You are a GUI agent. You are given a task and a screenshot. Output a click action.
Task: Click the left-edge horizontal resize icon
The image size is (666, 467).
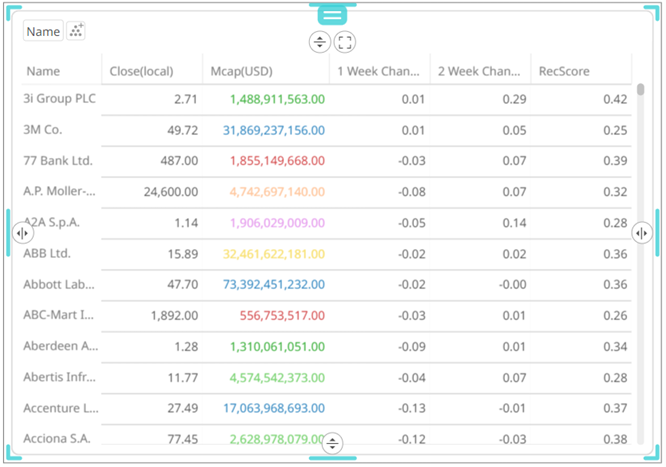[x=23, y=233]
